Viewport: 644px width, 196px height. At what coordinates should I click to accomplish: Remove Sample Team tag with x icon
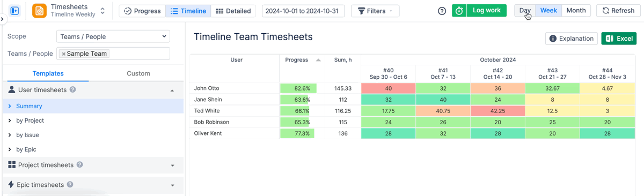pos(63,54)
